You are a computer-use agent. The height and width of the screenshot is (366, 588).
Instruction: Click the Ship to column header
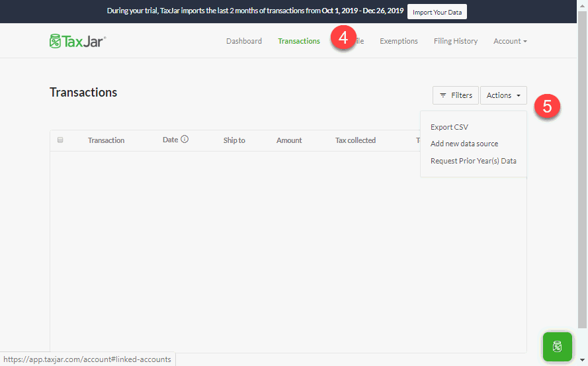(x=234, y=140)
